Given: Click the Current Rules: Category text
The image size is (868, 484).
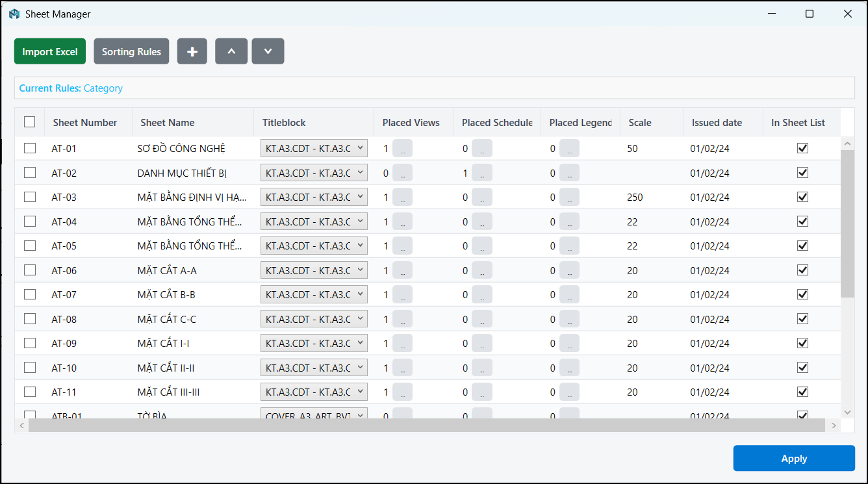Looking at the screenshot, I should (71, 88).
